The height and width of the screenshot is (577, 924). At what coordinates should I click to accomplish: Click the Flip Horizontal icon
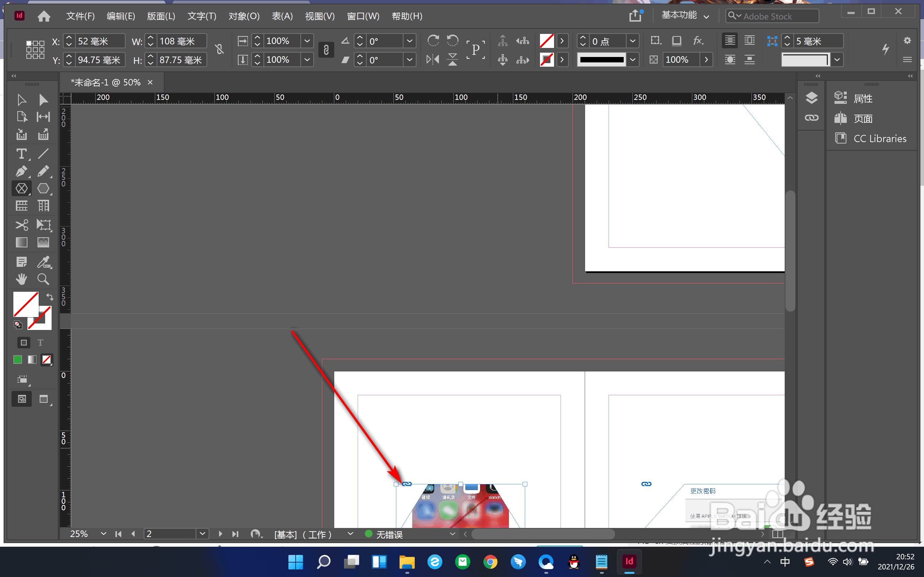(433, 60)
